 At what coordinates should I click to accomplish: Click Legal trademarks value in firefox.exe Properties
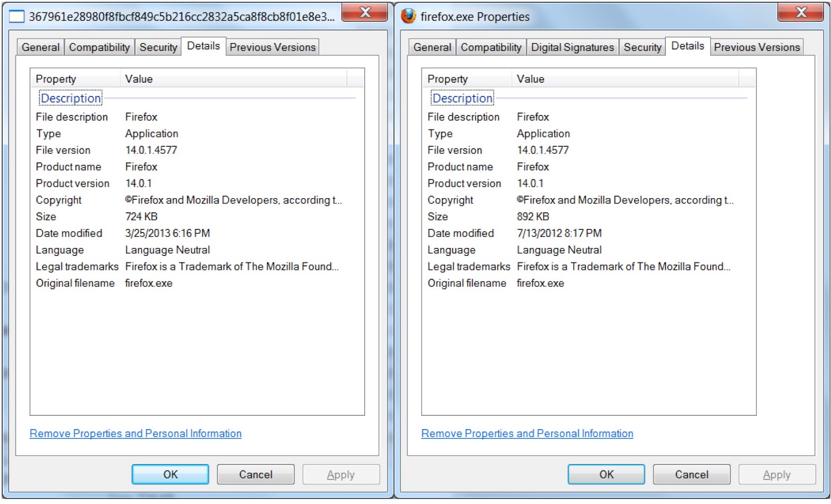[x=624, y=266]
